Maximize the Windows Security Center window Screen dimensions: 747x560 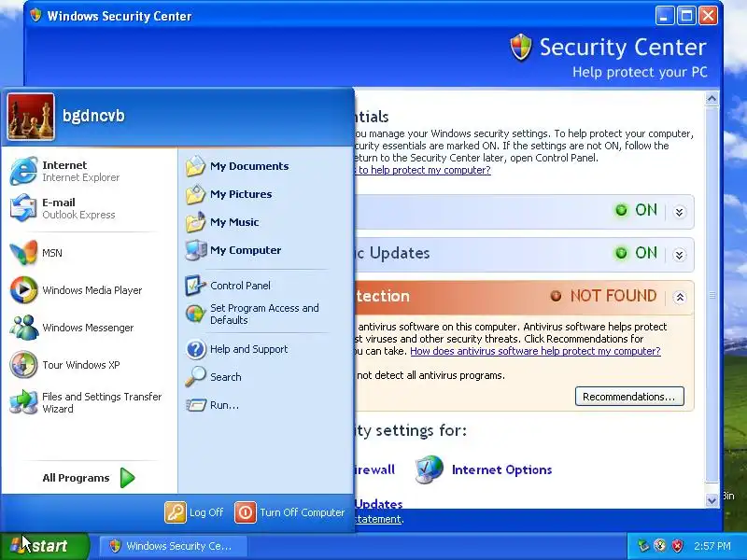click(x=686, y=16)
